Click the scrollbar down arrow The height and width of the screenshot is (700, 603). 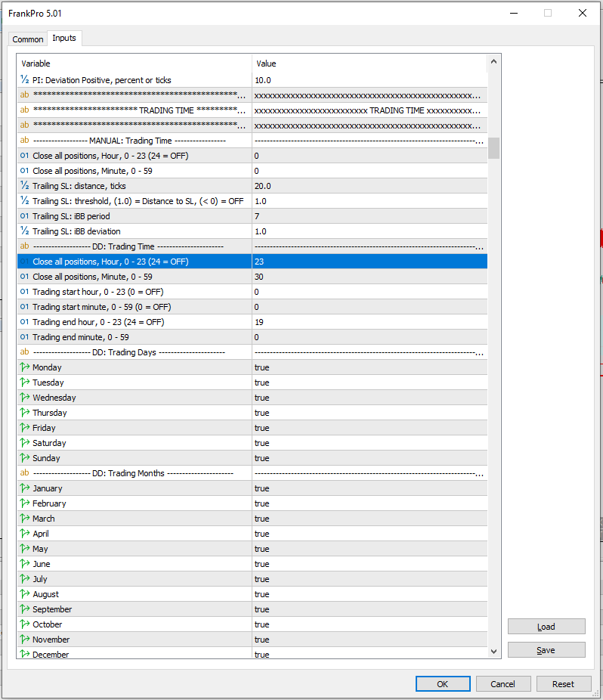click(x=493, y=652)
